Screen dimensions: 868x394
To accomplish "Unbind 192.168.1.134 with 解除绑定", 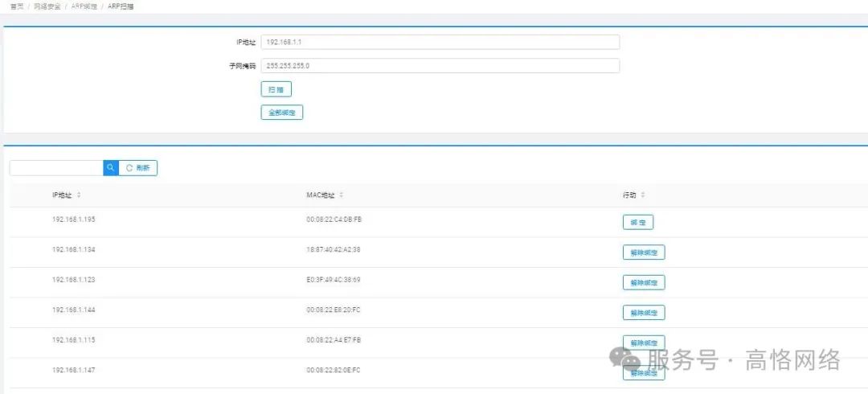I will [x=644, y=252].
